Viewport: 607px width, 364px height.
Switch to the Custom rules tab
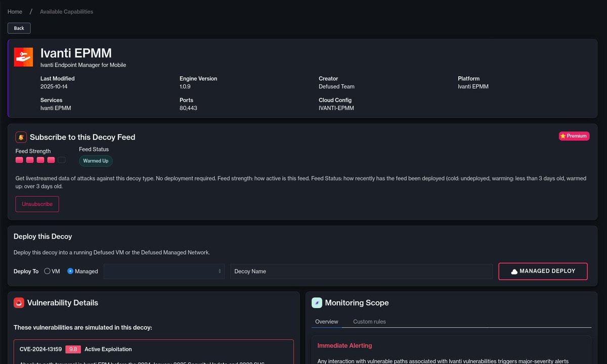pos(369,322)
